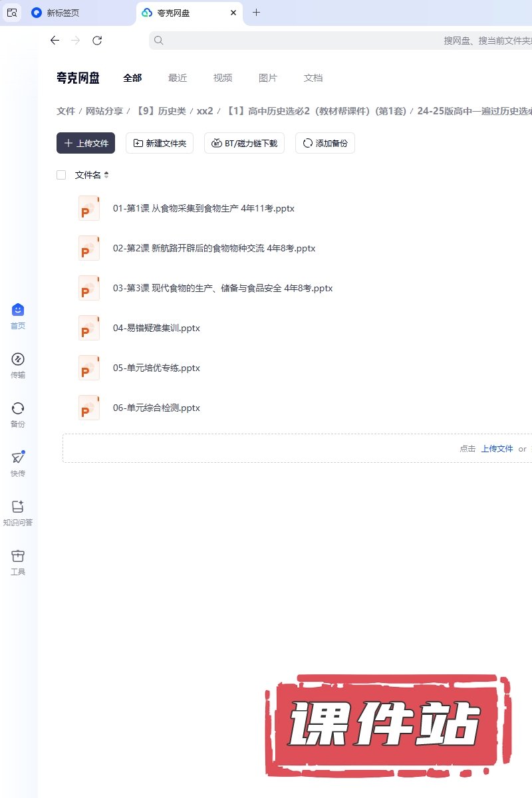Click the browser back arrow
Viewport: 532px width, 798px height.
click(x=55, y=41)
